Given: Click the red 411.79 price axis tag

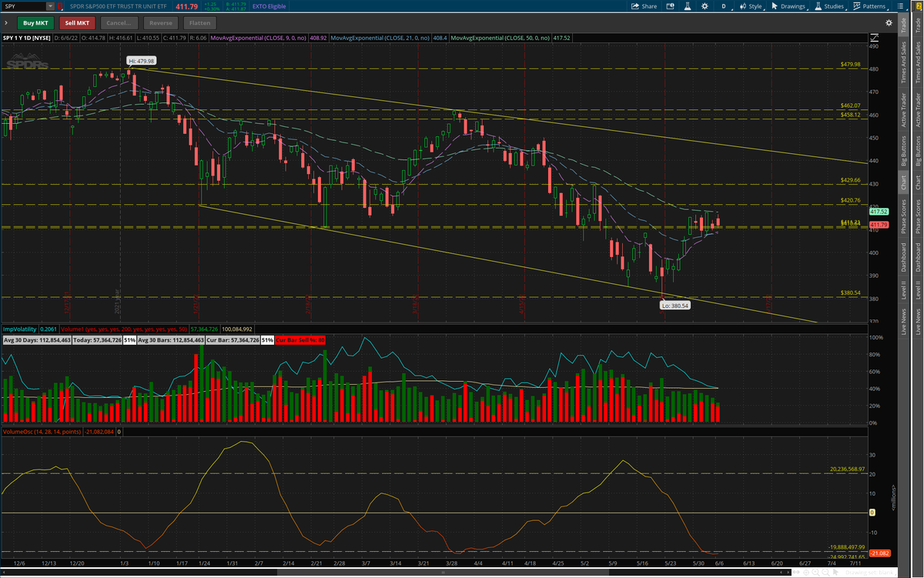Looking at the screenshot, I should tap(879, 225).
